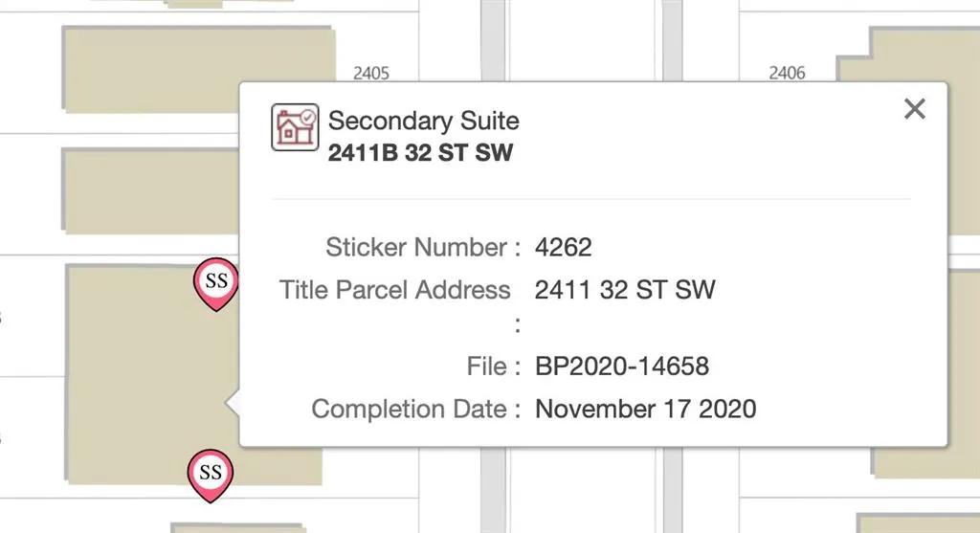Select the building footprint beside label 2405
980x533 pixels.
(x=199, y=69)
